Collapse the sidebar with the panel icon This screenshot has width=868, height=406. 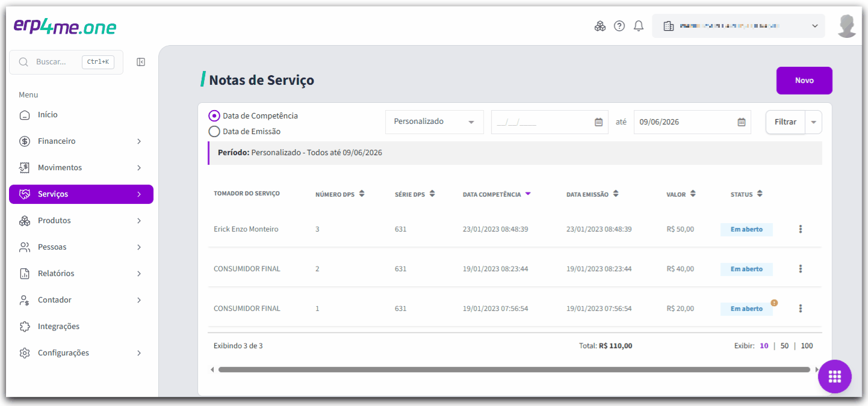pyautogui.click(x=141, y=62)
